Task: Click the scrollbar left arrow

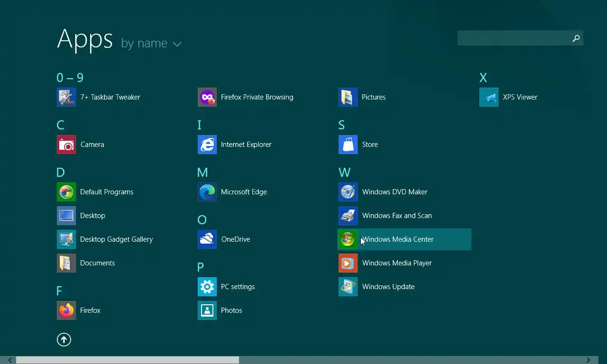Action: click(10, 360)
